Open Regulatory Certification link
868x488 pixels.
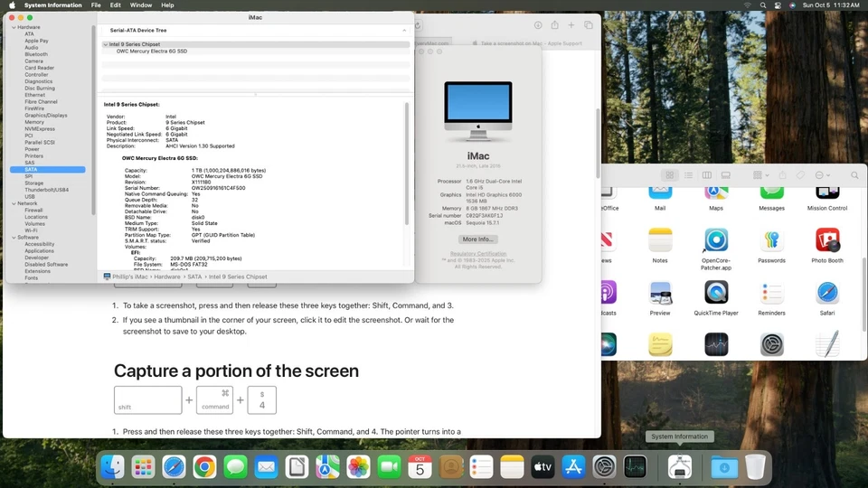point(478,253)
